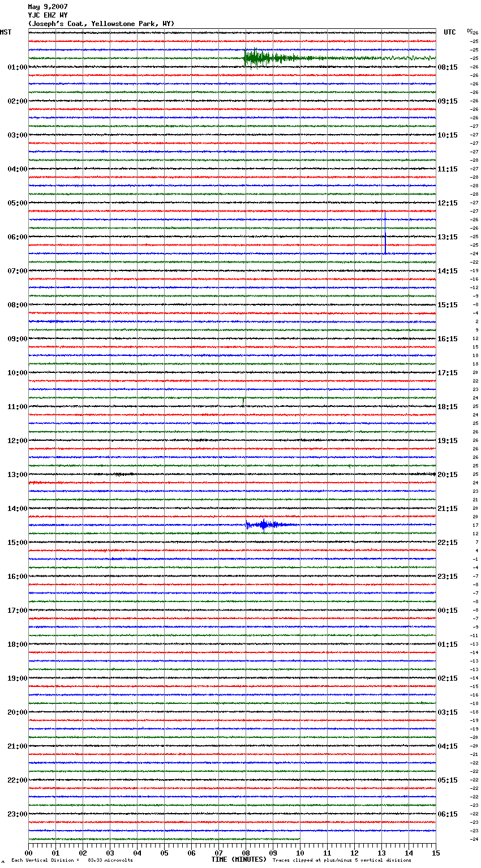The height and width of the screenshot is (868, 481).
Task: Select the "12:00" MST row label
Action: [x=18, y=441]
